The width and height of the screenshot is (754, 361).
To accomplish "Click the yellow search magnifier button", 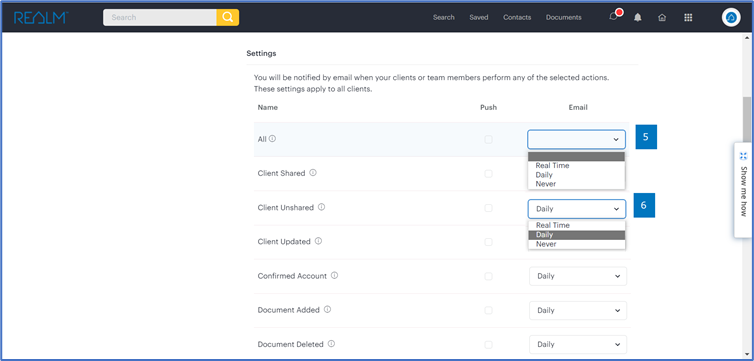I will (x=227, y=17).
